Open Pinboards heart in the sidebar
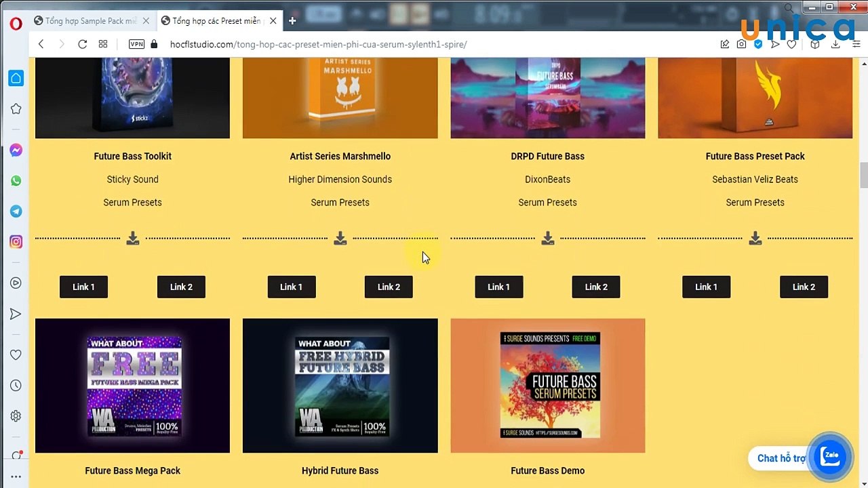The width and height of the screenshot is (868, 488). coord(16,354)
